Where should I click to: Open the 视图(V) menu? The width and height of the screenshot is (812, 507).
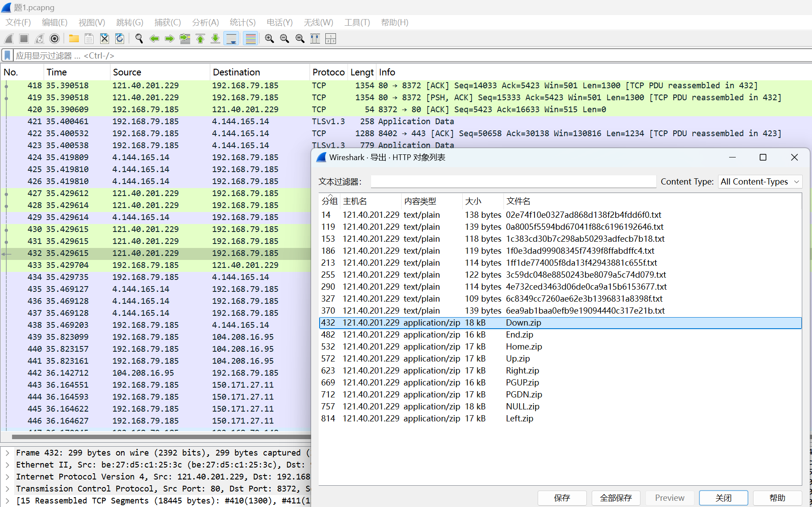point(92,22)
